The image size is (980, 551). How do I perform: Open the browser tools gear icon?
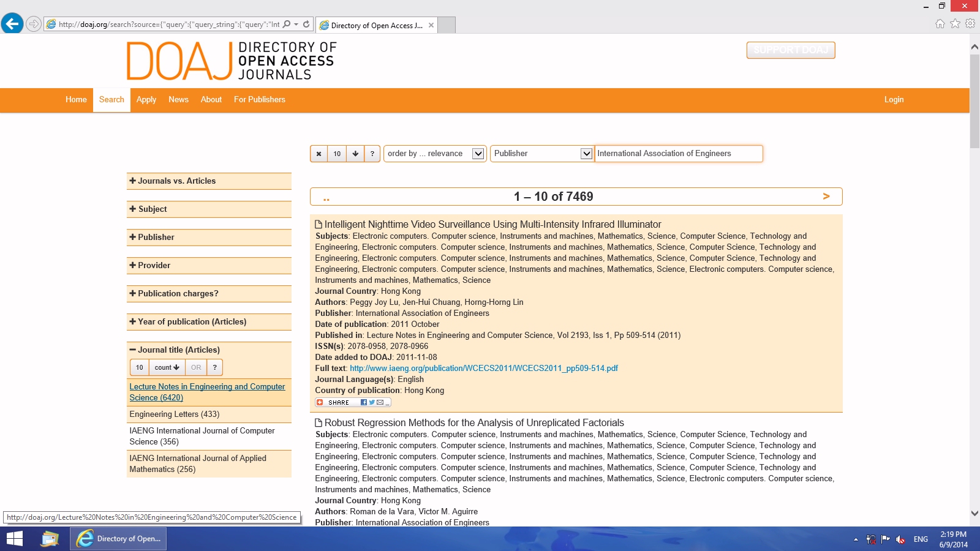pyautogui.click(x=970, y=24)
